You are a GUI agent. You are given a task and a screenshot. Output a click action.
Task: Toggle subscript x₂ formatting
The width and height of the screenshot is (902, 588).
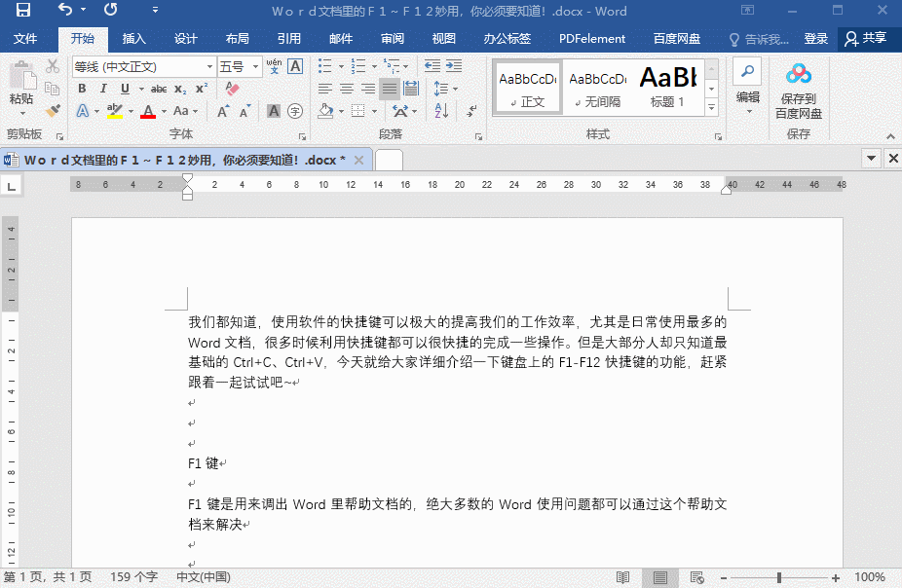tap(180, 89)
